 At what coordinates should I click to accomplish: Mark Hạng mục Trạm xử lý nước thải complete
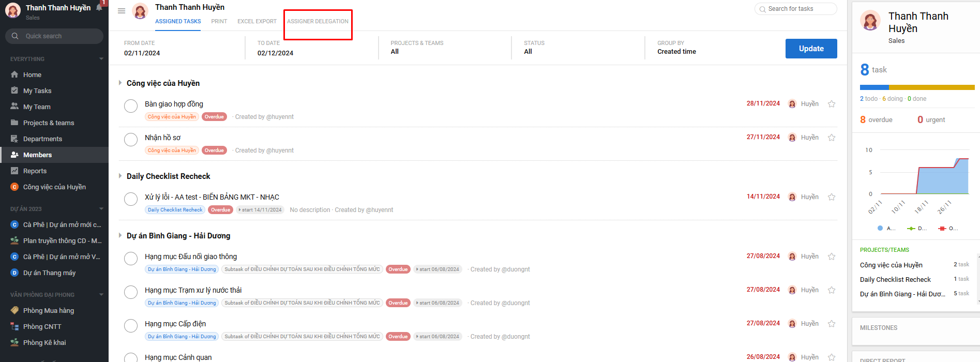131,292
